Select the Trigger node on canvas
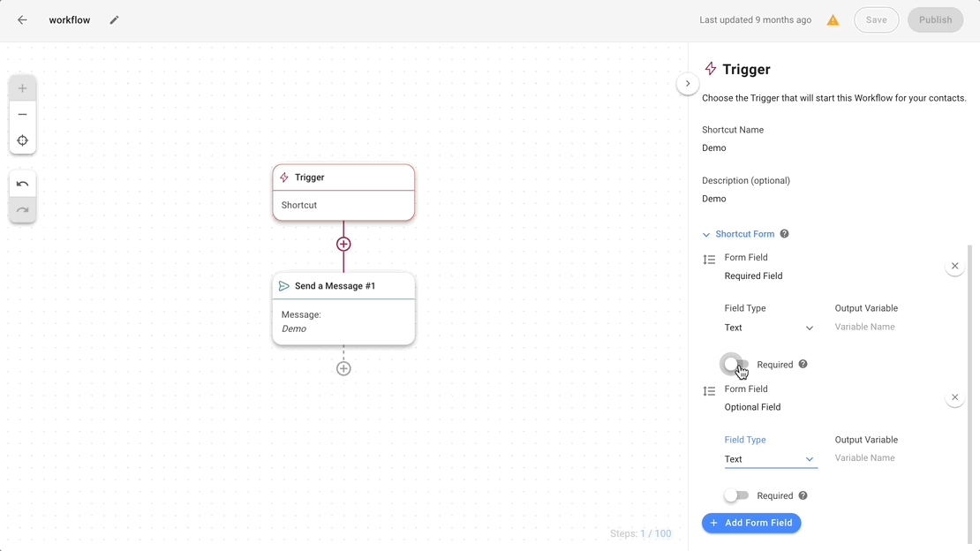The width and height of the screenshot is (980, 551). 343,192
